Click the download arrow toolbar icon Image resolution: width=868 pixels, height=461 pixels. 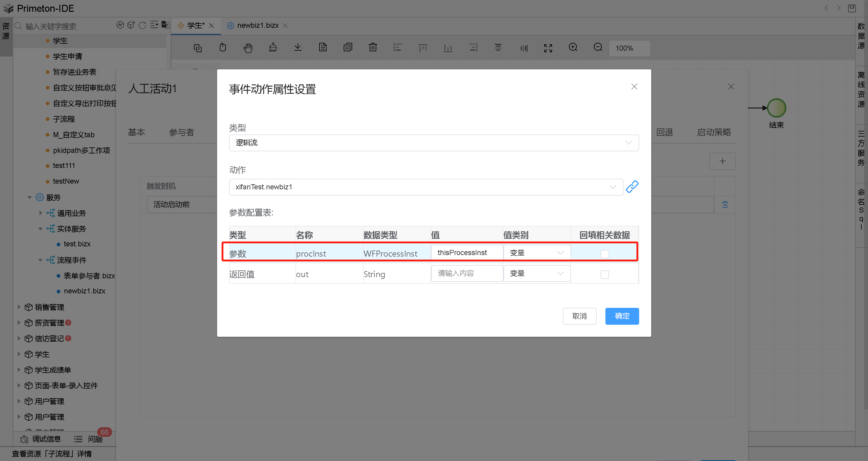click(298, 48)
